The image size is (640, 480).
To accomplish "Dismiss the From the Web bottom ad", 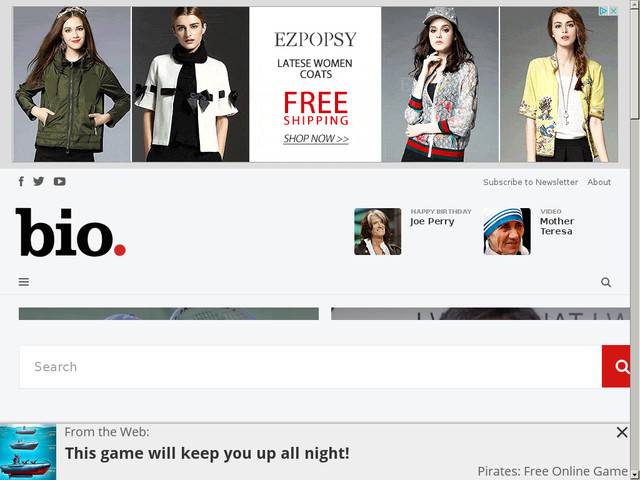I will point(622,432).
